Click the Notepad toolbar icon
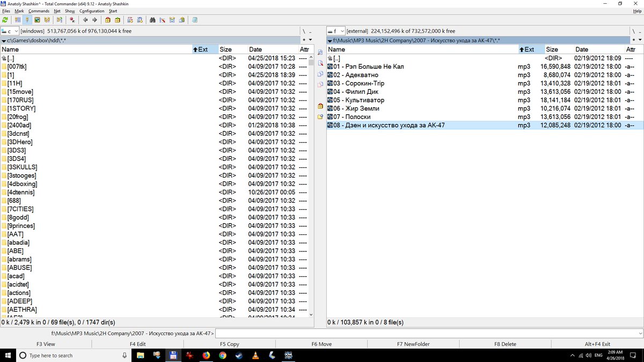This screenshot has width=644, height=362. 194,20
